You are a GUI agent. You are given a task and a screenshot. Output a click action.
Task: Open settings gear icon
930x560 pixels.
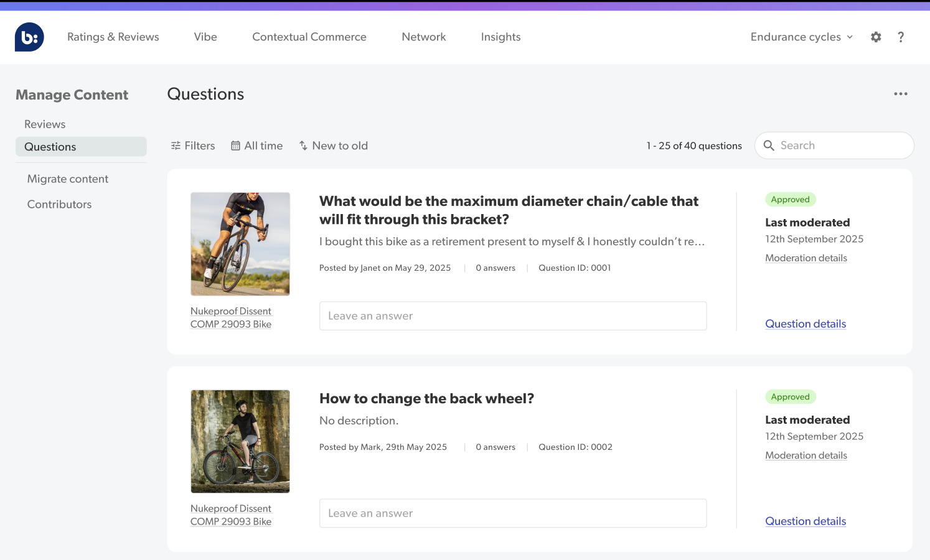click(876, 37)
